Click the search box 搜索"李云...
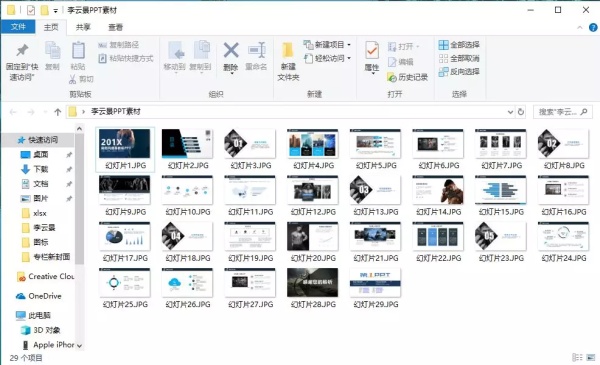The image size is (600, 365). click(x=562, y=112)
